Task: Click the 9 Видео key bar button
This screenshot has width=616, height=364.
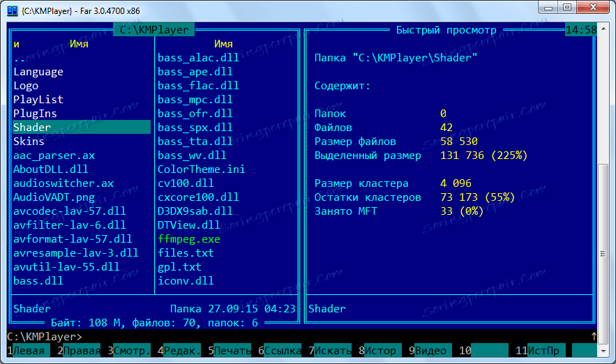Action: pos(430,350)
